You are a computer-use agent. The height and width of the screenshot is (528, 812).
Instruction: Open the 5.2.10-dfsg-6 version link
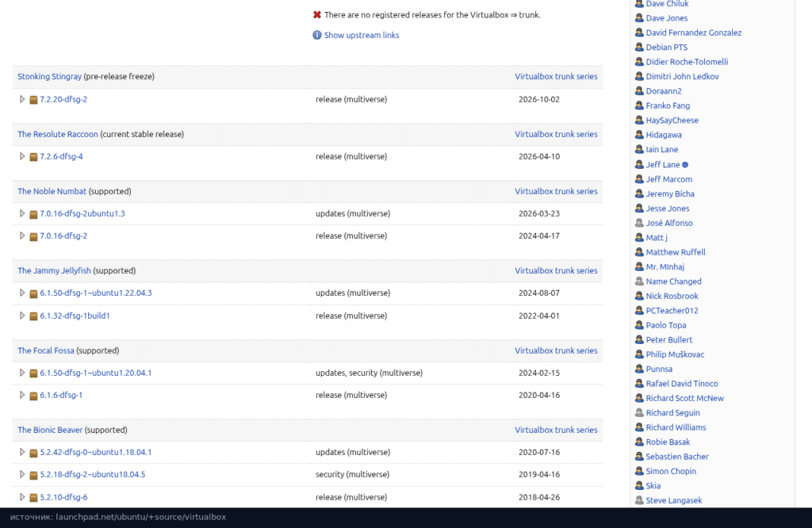coord(63,497)
